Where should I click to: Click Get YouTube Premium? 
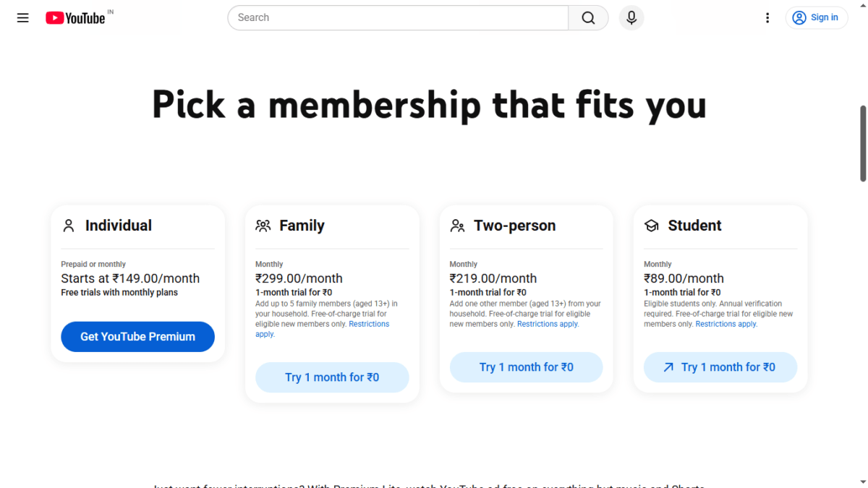(137, 336)
